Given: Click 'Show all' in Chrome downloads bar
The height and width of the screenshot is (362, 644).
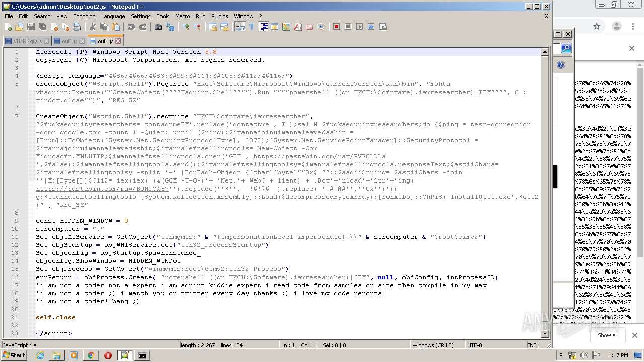Looking at the screenshot, I should [x=607, y=335].
